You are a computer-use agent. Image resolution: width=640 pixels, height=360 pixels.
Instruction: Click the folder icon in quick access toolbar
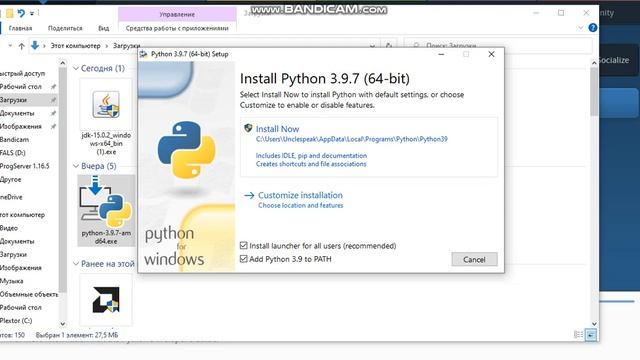point(9,13)
